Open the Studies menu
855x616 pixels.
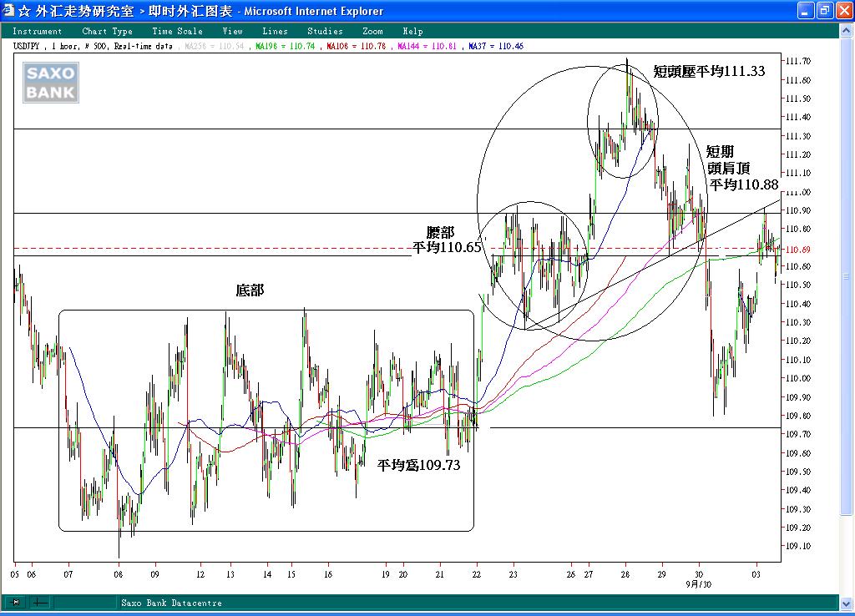tap(325, 32)
